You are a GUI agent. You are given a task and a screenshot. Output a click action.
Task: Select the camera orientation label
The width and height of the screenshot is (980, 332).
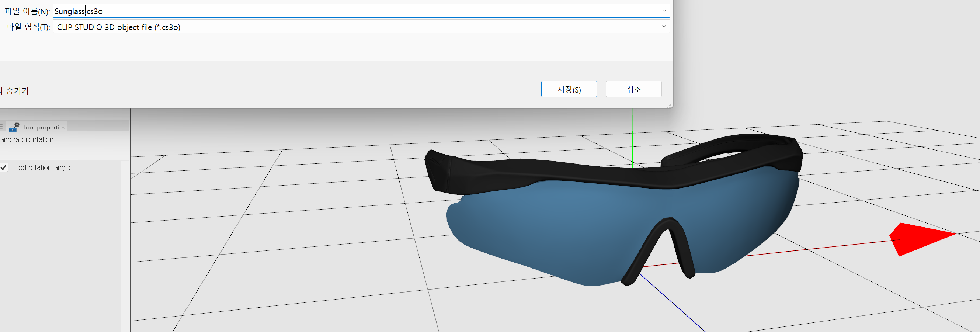point(27,140)
